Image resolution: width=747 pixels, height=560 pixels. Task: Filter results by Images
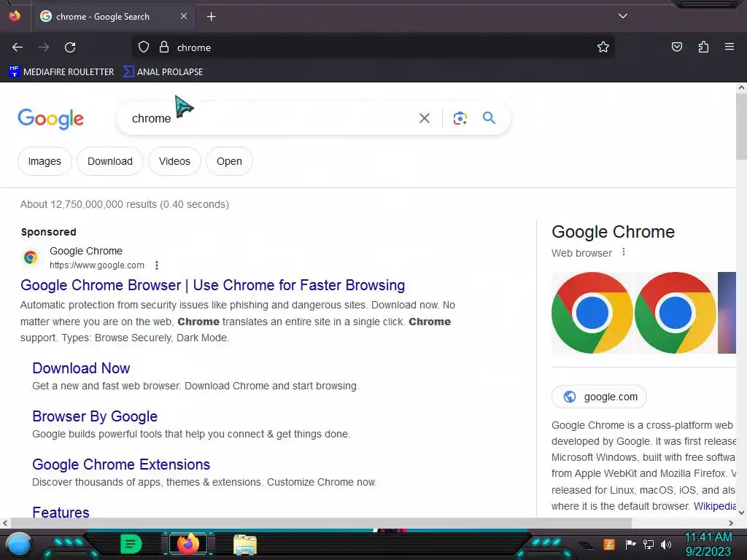pos(44,161)
